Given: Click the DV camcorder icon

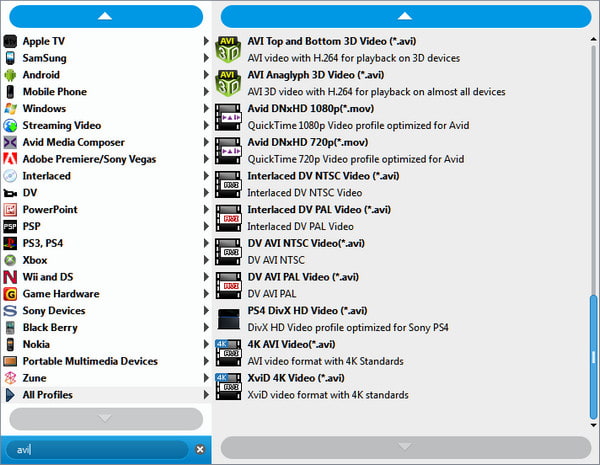Looking at the screenshot, I should [10, 193].
